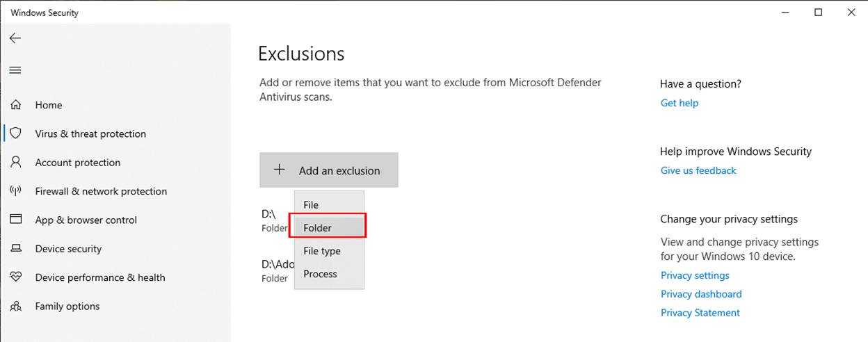Viewport: 868px width, 342px height.
Task: Select Process in the exclusion menu
Action: [x=329, y=274]
